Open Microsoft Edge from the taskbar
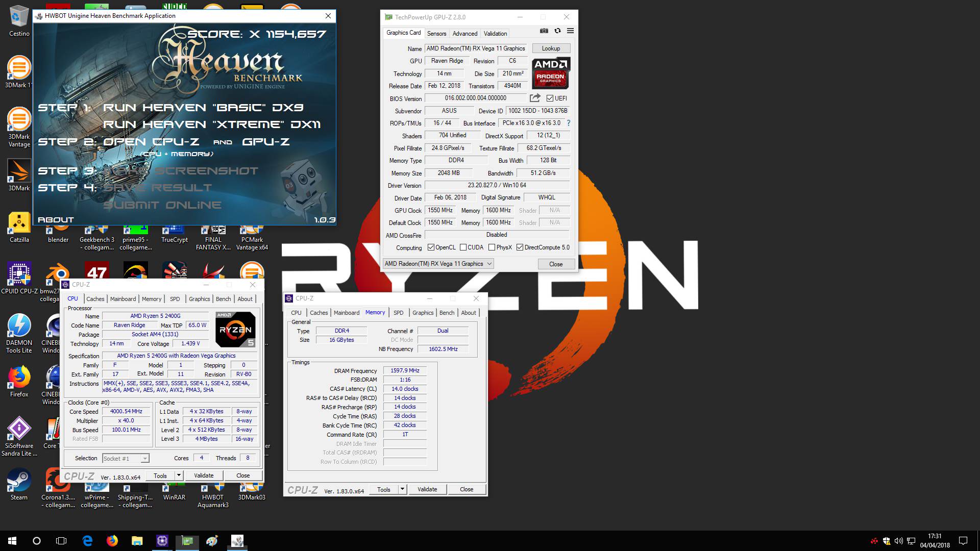 [87, 541]
